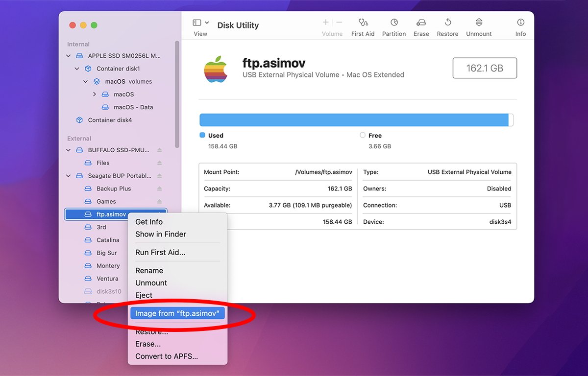Eject the Backup Plus volume
588x376 pixels.
[x=159, y=188]
